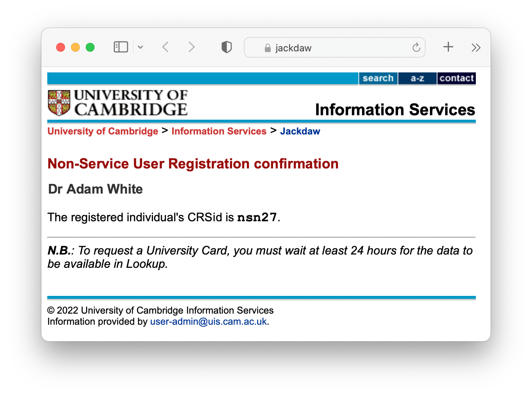Image resolution: width=532 pixels, height=396 pixels.
Task: Open the sidebar options dropdown chevron
Action: pos(140,47)
